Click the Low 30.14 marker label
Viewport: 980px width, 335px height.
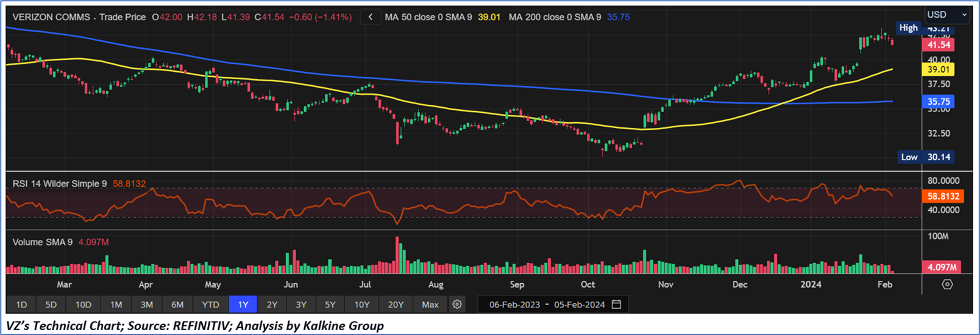pyautogui.click(x=926, y=157)
